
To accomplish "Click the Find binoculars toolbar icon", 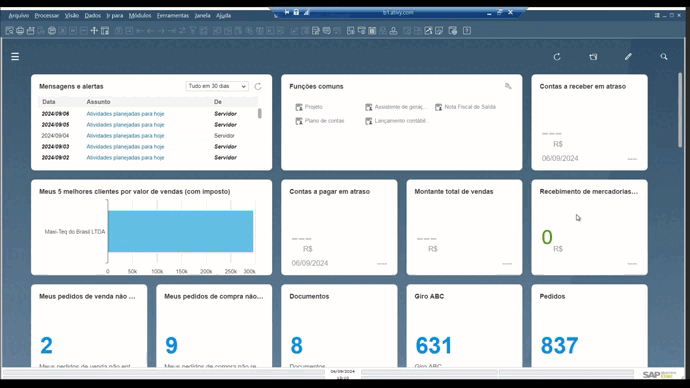I will point(118,31).
